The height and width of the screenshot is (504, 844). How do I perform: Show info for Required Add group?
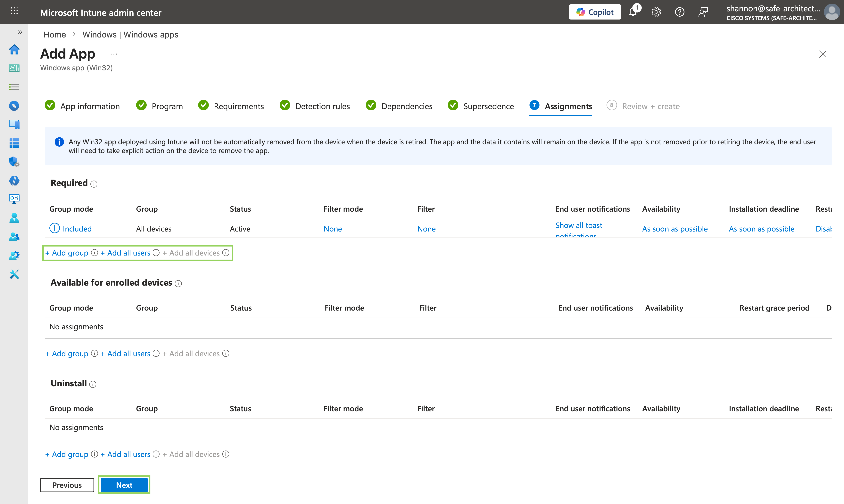pos(95,253)
